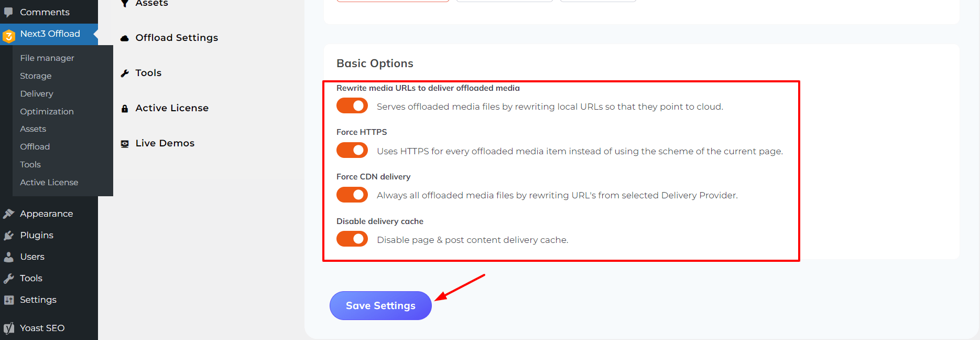The height and width of the screenshot is (340, 980).
Task: Select Optimization from the Next3 Offload submenu
Action: (x=47, y=111)
